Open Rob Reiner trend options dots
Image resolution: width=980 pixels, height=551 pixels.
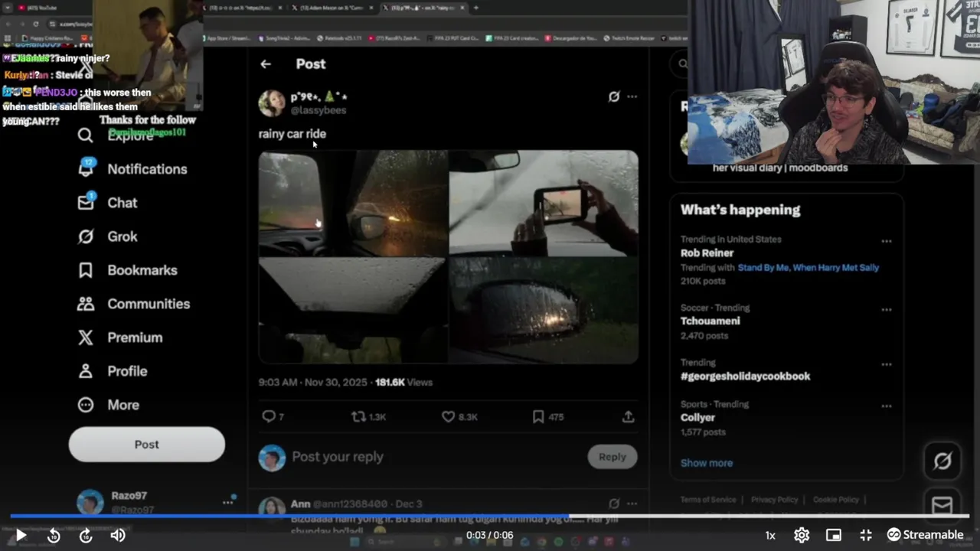pyautogui.click(x=886, y=241)
